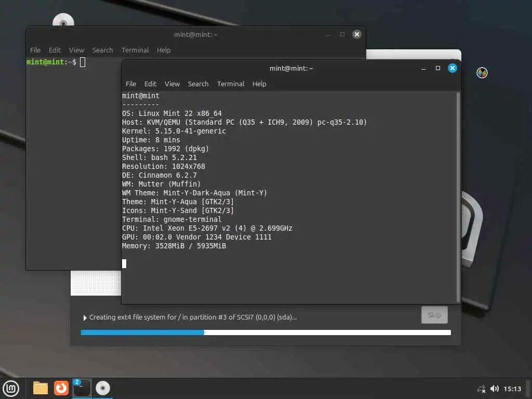
Task: Click the 'Creating ext4 file system' status text
Action: [193, 317]
